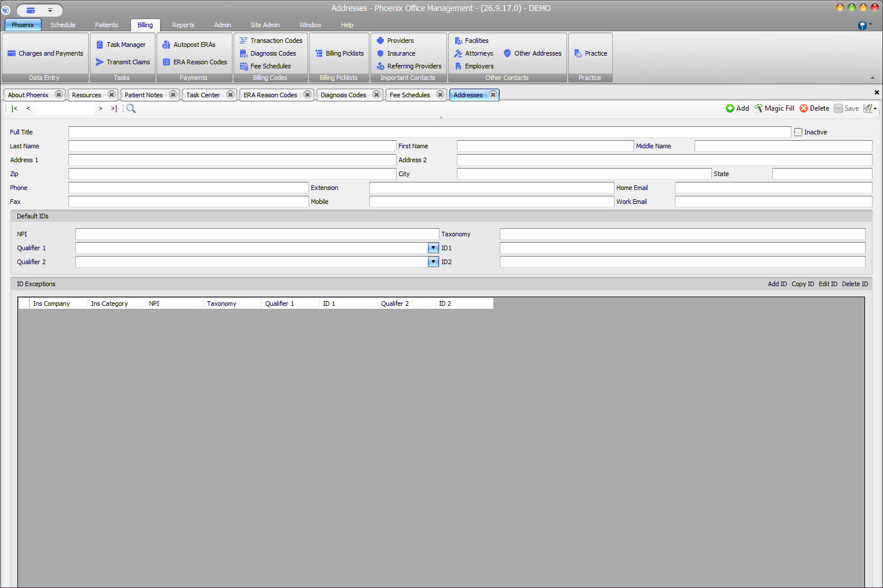Click the search magnifier icon

point(131,108)
